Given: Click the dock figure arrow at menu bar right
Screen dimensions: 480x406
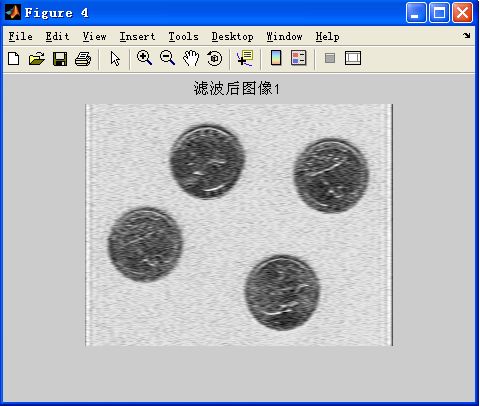Looking at the screenshot, I should pos(467,35).
